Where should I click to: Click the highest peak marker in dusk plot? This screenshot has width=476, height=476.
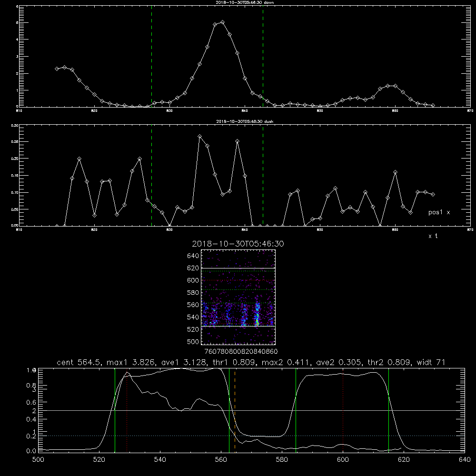[200, 137]
